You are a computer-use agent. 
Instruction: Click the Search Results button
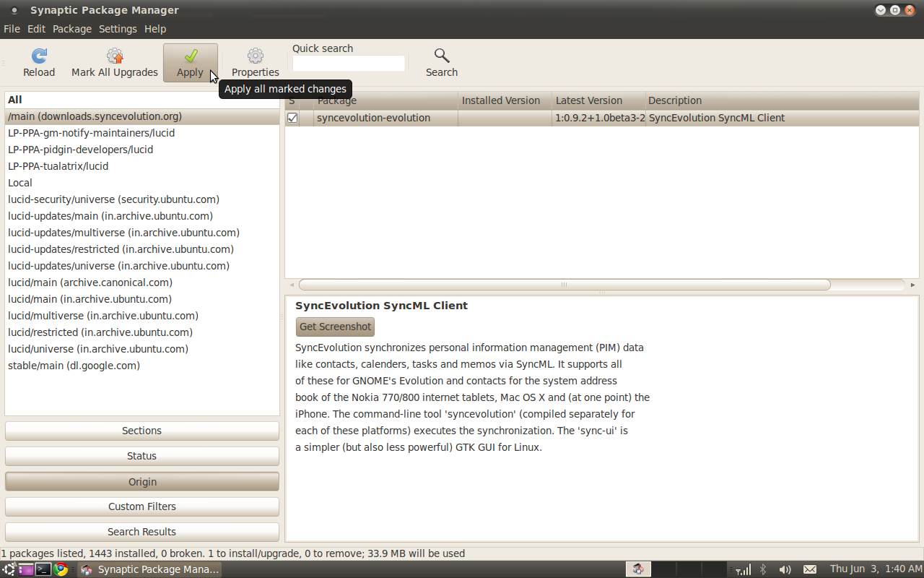[x=142, y=532]
